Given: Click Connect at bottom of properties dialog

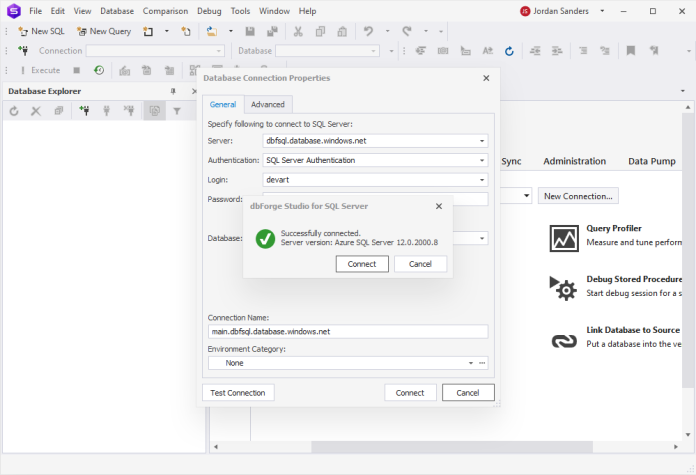Looking at the screenshot, I should click(x=410, y=393).
